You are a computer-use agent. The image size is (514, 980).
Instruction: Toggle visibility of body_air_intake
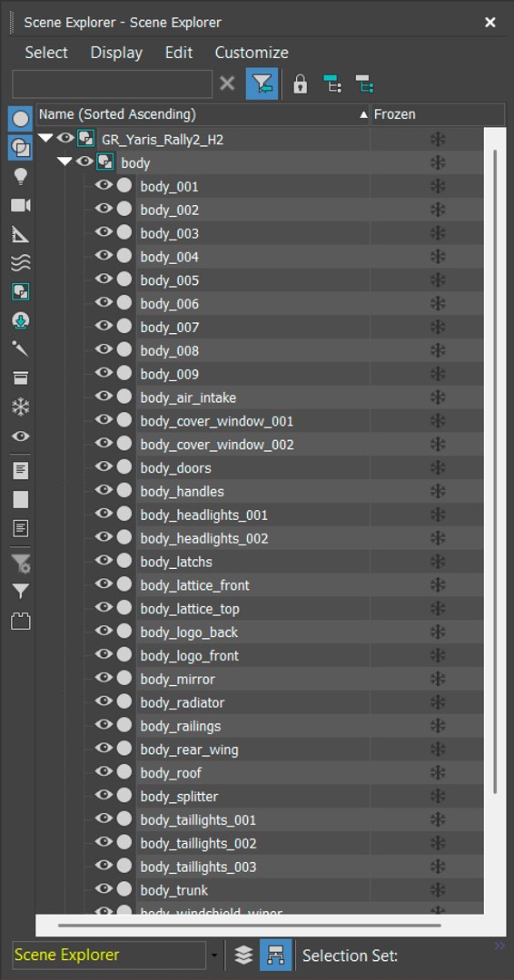click(x=104, y=397)
